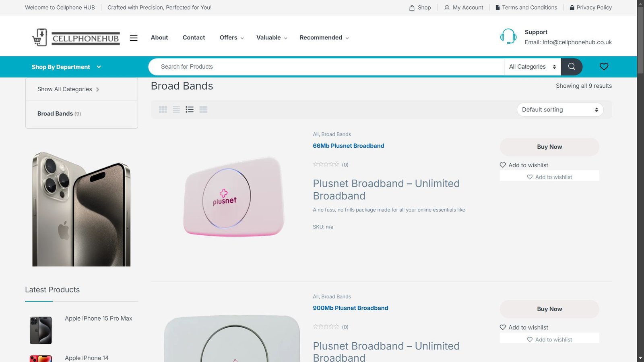
Task: Open the Recommended menu
Action: pos(324,38)
